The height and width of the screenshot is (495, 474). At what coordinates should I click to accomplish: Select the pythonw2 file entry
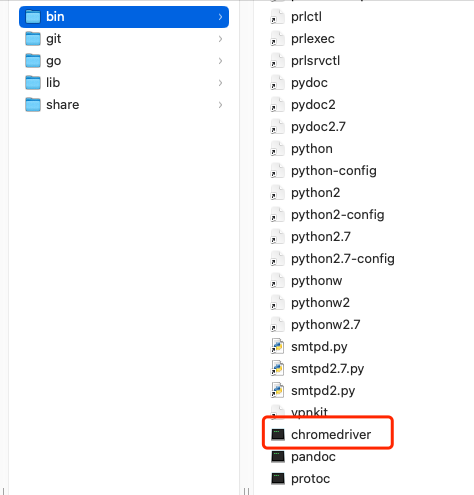320,303
